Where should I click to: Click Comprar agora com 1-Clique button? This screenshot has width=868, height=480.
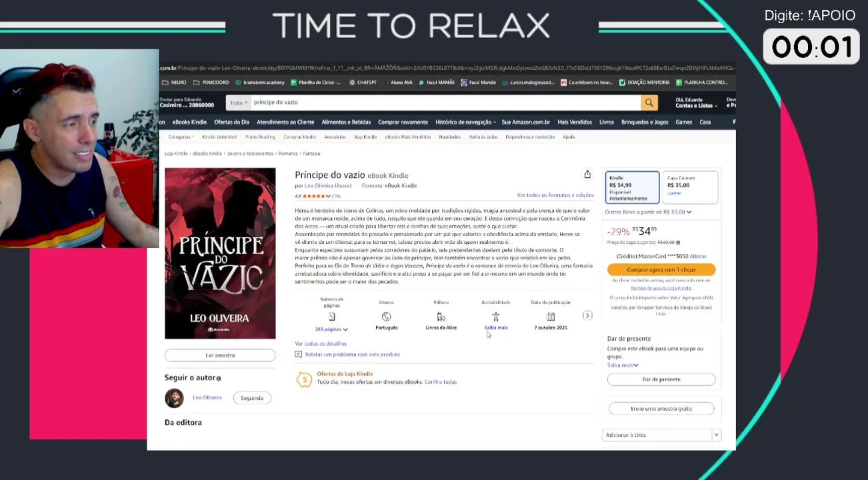point(661,269)
